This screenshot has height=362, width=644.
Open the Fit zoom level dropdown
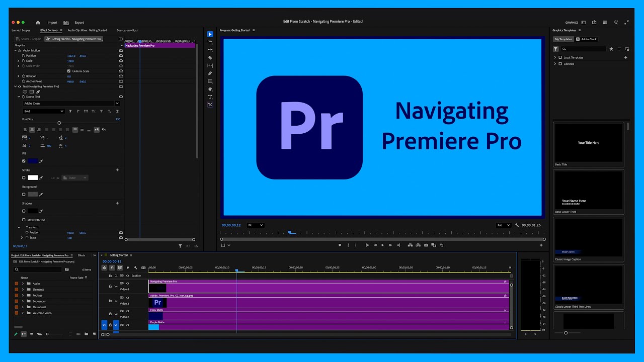pyautogui.click(x=255, y=225)
